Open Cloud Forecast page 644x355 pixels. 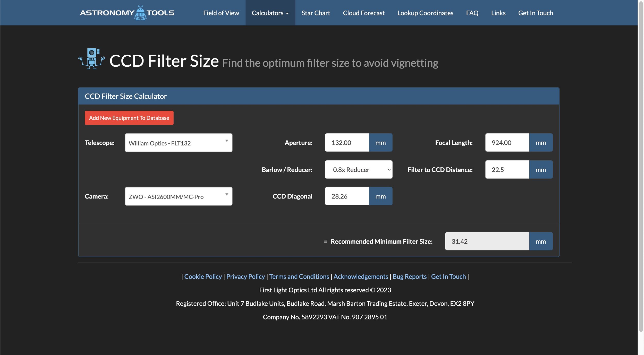tap(363, 13)
